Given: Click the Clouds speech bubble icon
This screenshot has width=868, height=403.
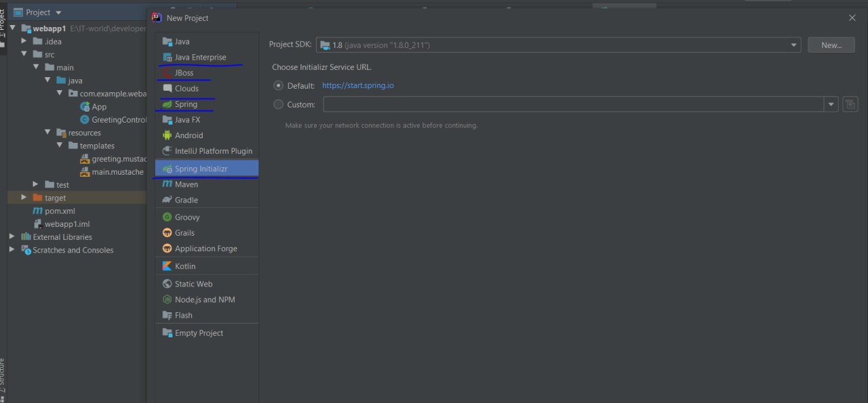Looking at the screenshot, I should 167,88.
